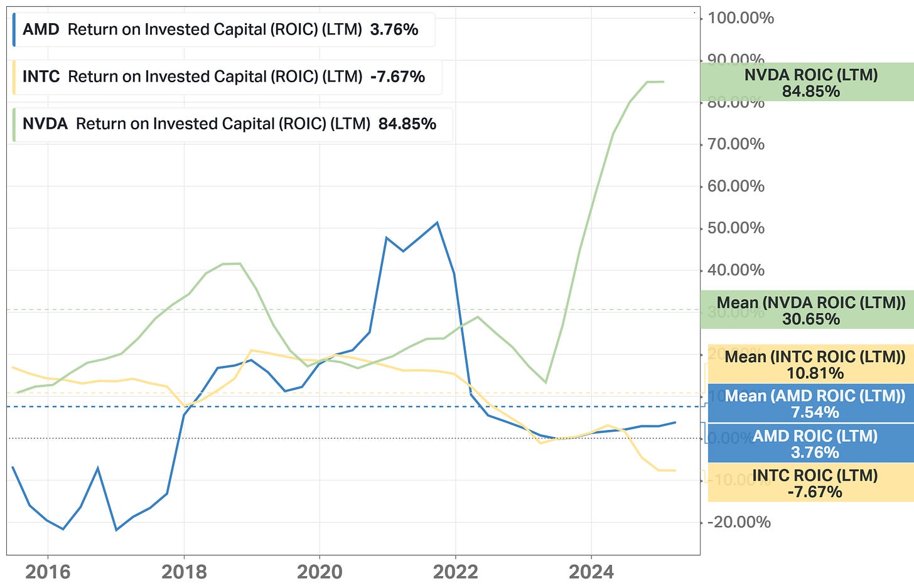Click the -7.67% value in INTC legend
This screenshot has height=588, width=914.
pos(397,77)
